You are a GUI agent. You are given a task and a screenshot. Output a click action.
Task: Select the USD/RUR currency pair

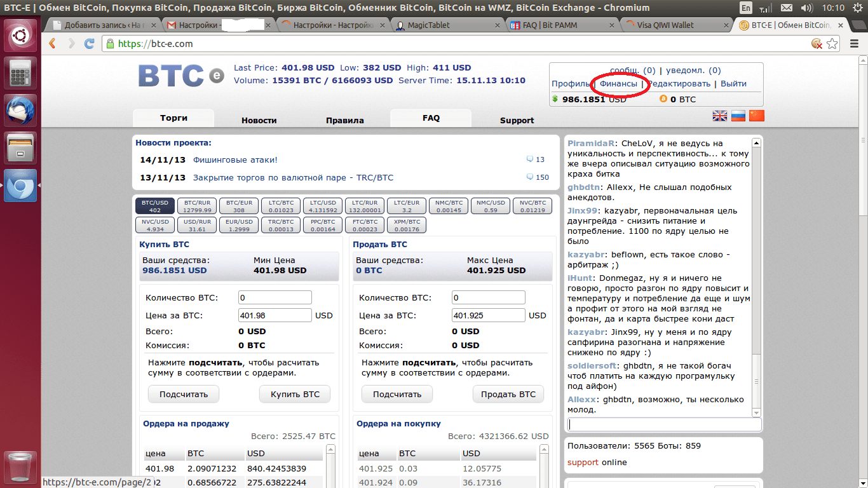(x=197, y=225)
